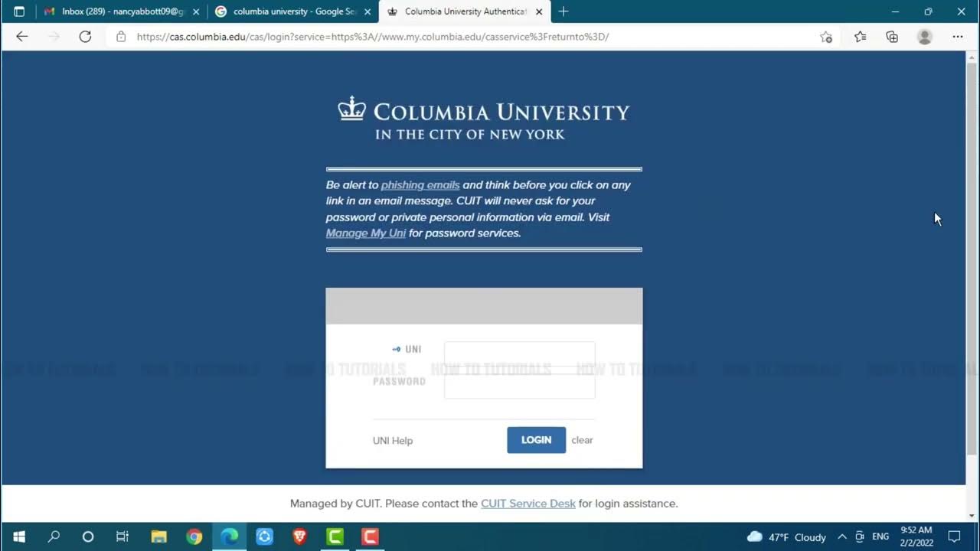Click the network tray icon

coord(860,537)
